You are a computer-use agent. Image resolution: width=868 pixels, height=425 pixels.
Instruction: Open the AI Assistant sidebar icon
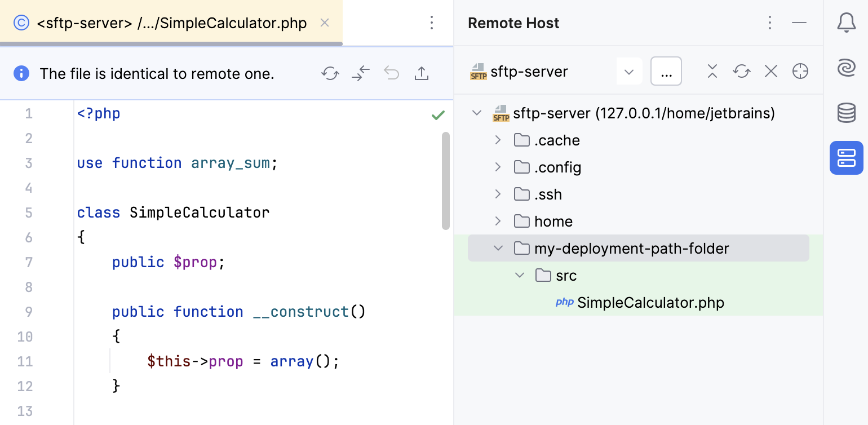tap(846, 68)
